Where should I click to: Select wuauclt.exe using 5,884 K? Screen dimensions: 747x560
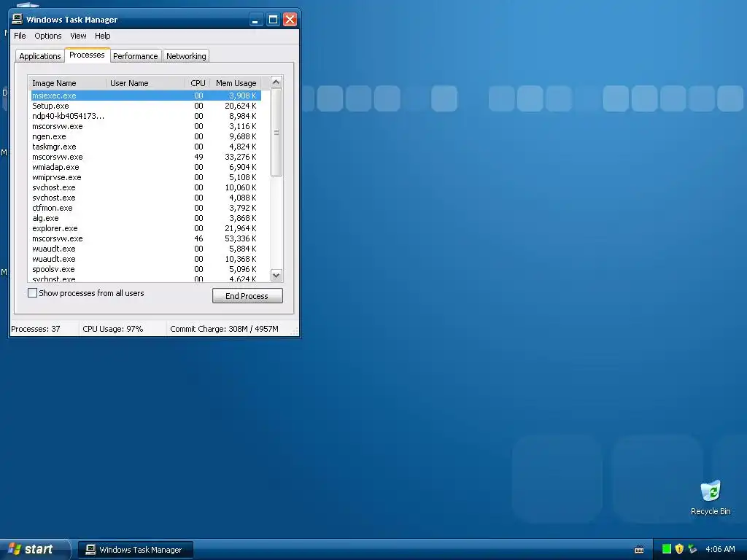point(146,249)
